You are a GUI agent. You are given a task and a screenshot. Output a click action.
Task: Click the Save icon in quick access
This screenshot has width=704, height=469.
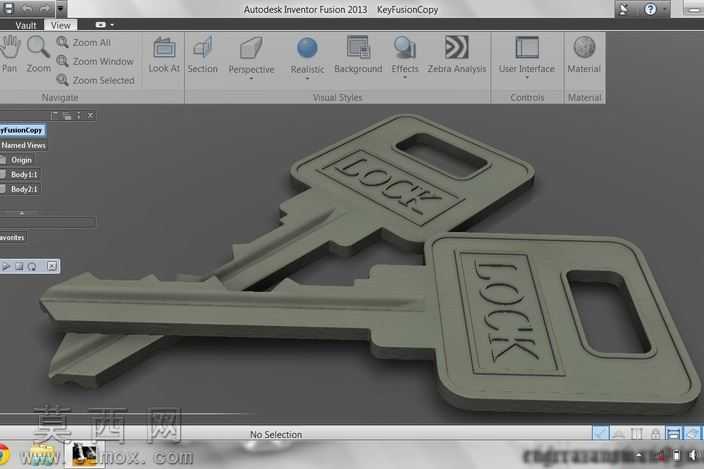tap(9, 8)
